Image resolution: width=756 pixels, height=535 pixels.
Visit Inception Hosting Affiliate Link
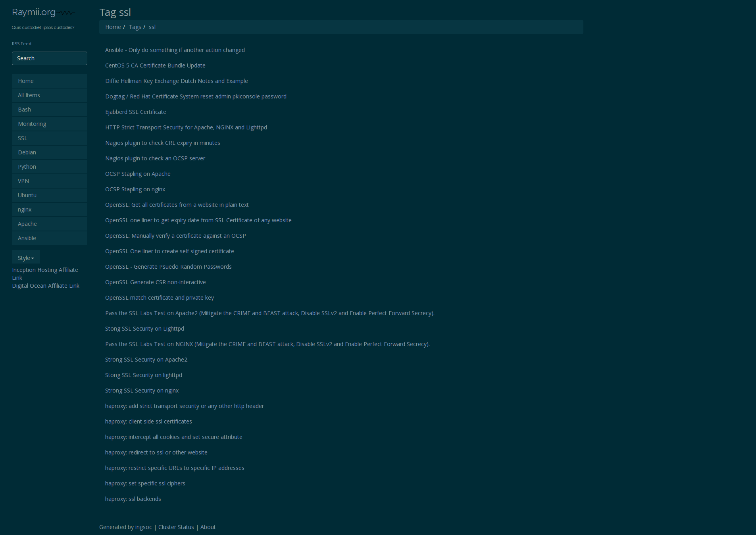click(x=45, y=274)
